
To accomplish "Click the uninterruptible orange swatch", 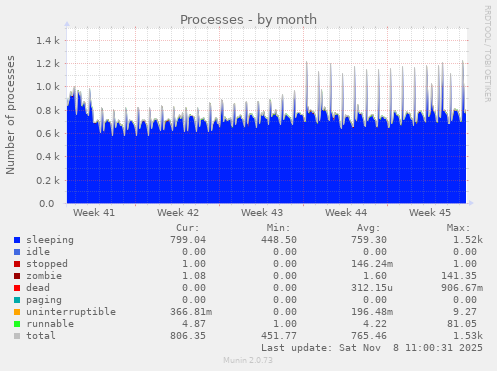I will pos(17,312).
